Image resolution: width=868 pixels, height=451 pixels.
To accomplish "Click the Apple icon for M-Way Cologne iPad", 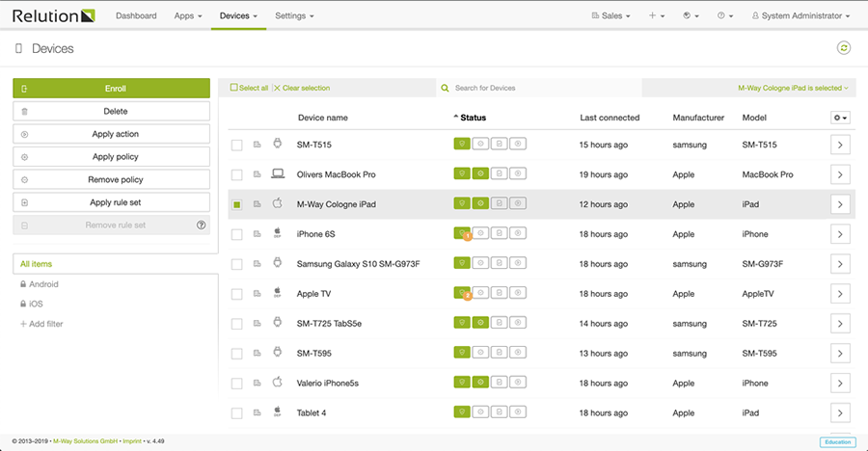I will (278, 203).
